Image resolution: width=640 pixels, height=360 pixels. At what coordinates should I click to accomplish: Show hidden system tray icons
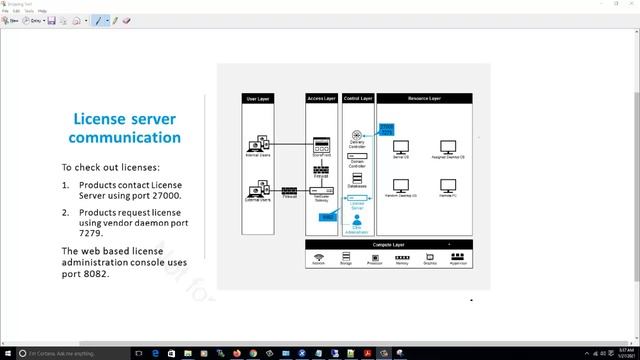[587, 353]
